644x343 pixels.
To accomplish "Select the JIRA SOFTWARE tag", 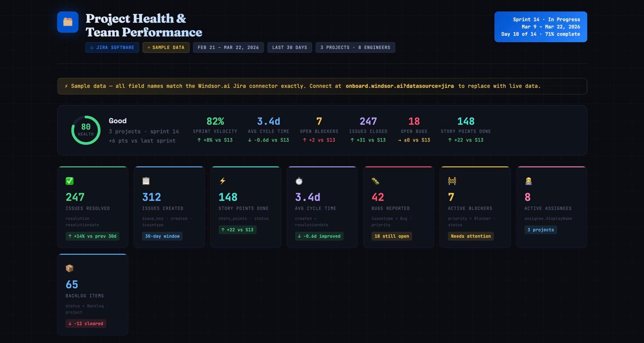I will [112, 47].
